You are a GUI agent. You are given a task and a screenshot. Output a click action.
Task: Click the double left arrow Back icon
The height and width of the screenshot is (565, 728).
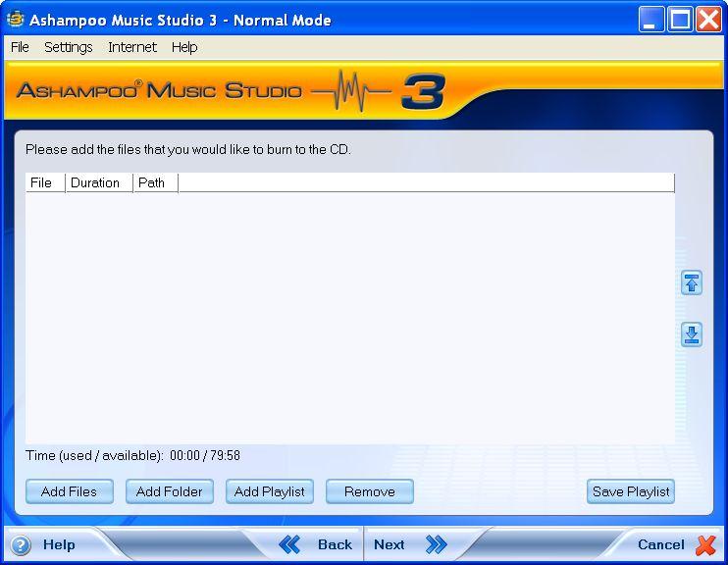289,544
